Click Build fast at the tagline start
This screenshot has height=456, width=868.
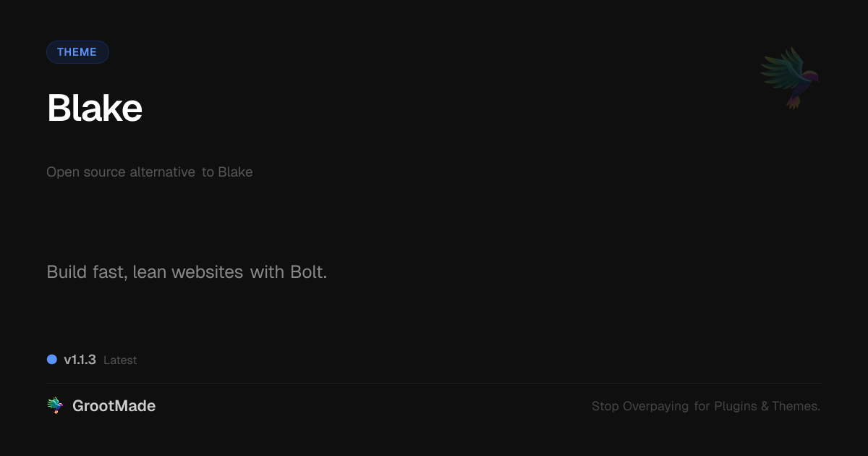(88, 272)
